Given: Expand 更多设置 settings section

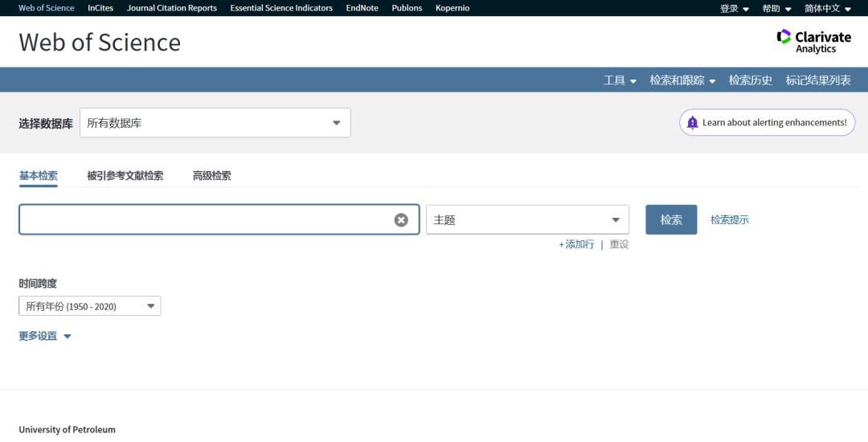Looking at the screenshot, I should (45, 337).
